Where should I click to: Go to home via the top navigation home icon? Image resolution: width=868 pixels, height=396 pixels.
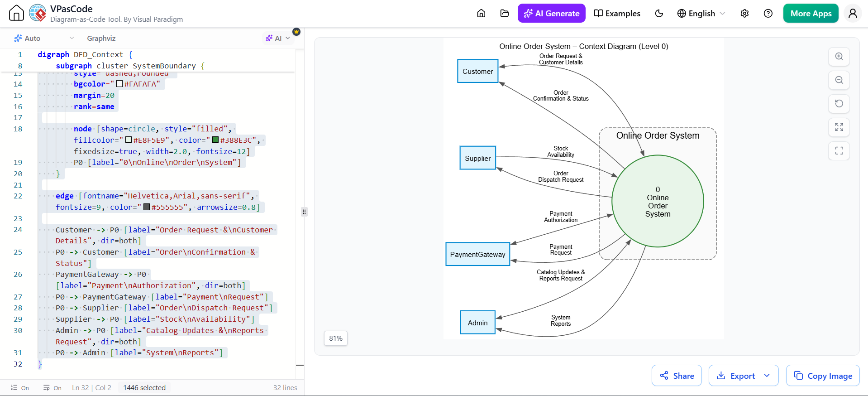pyautogui.click(x=481, y=13)
